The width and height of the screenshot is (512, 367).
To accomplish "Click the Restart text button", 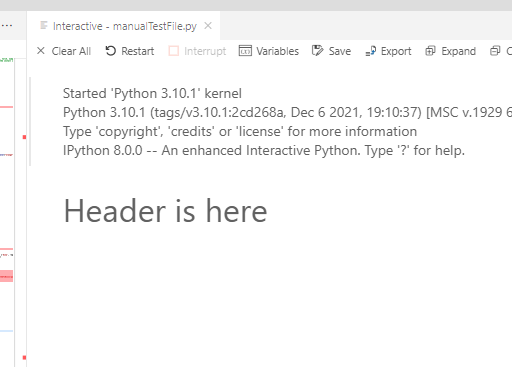I will 137,51.
